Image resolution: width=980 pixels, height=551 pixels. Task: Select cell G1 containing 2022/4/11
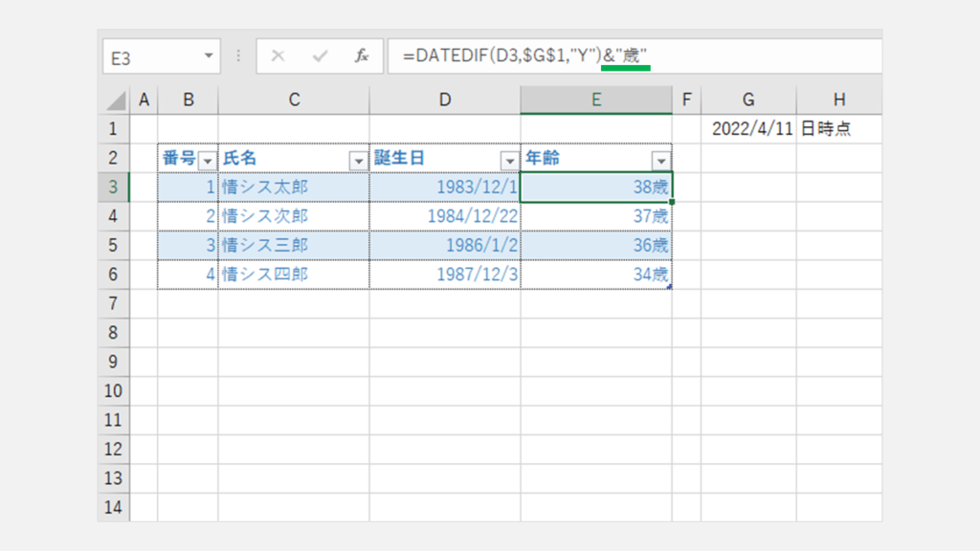pos(748,129)
